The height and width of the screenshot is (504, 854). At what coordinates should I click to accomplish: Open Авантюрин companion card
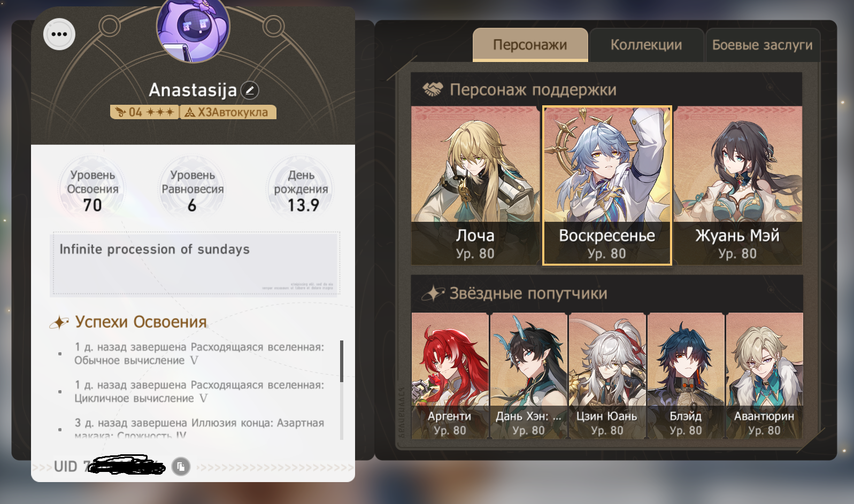(764, 376)
